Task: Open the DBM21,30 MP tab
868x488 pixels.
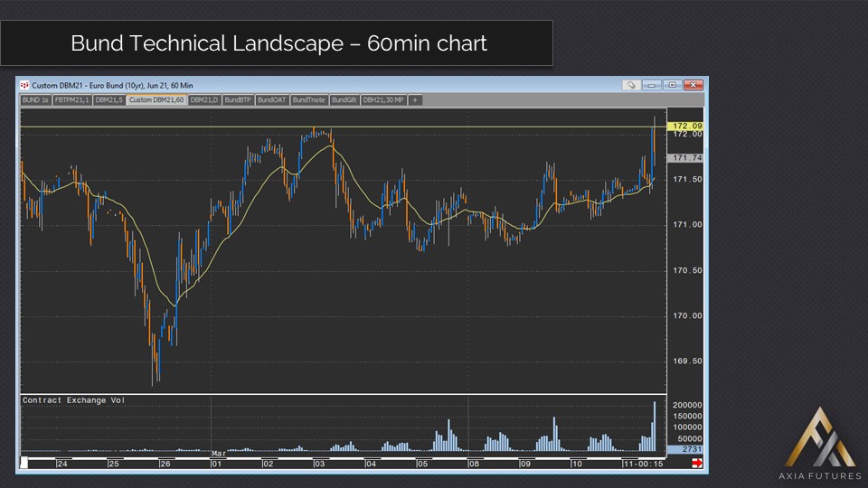Action: (x=383, y=100)
